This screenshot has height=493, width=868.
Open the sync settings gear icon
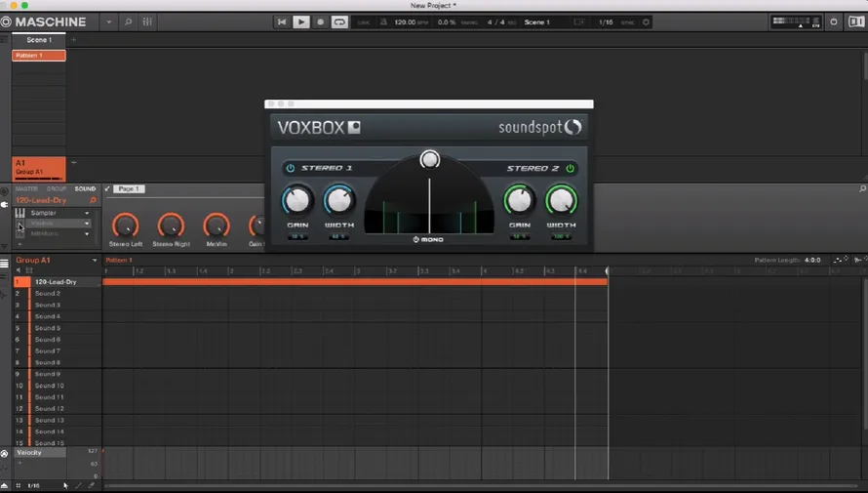click(x=646, y=22)
